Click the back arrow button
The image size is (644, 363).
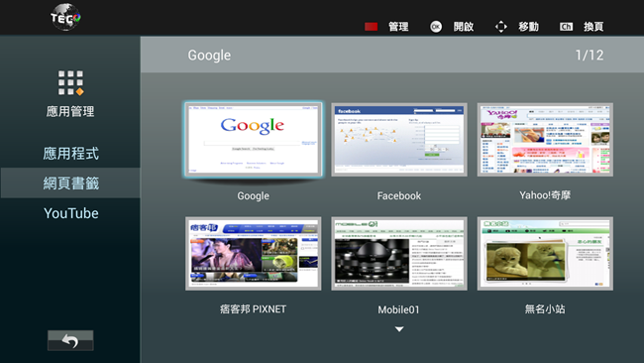(x=70, y=340)
